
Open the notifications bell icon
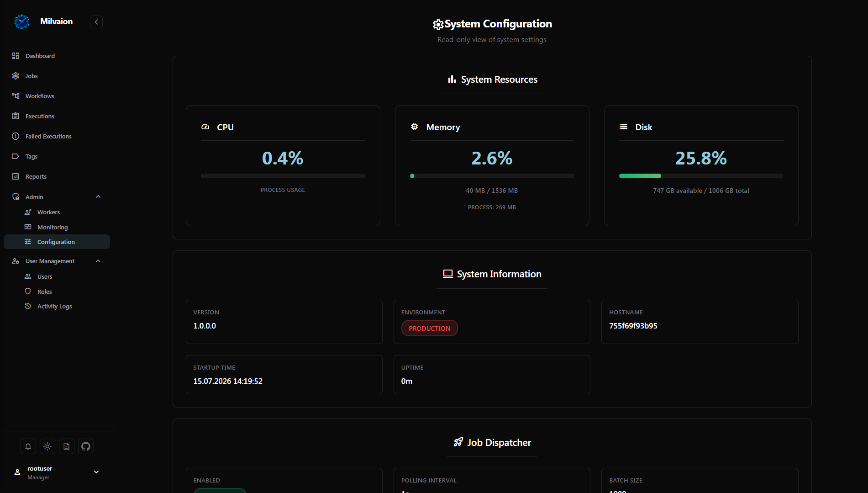[x=28, y=446]
